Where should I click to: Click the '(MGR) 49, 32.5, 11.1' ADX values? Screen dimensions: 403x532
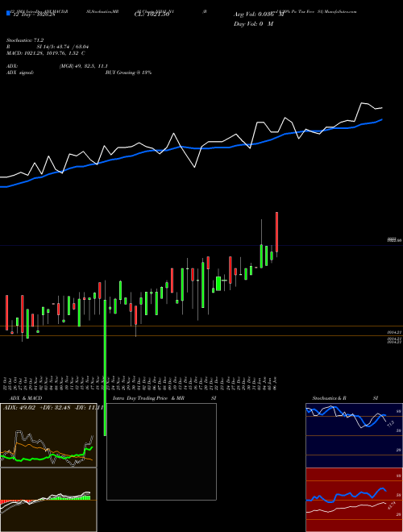(84, 66)
